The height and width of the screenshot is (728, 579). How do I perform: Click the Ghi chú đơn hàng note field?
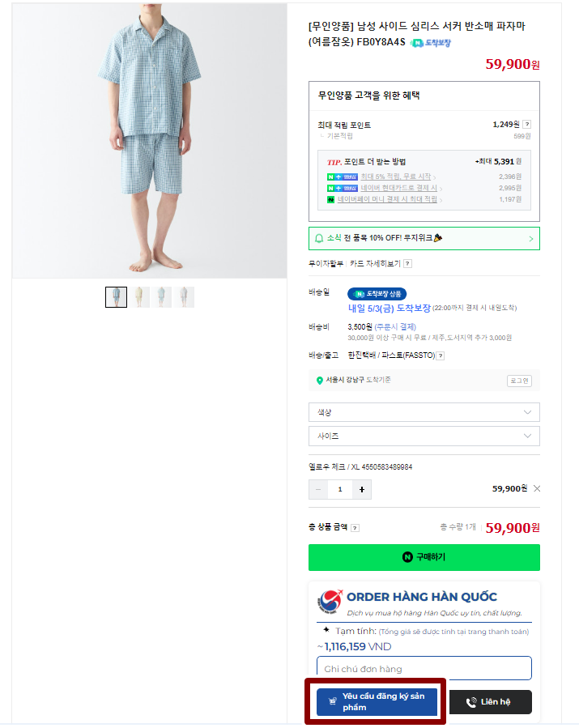tap(424, 668)
